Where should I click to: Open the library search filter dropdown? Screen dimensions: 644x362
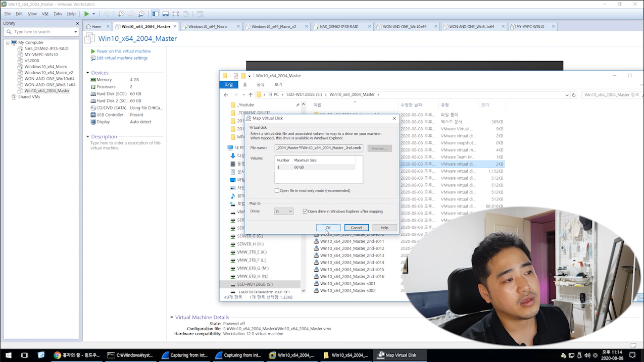coord(76,32)
